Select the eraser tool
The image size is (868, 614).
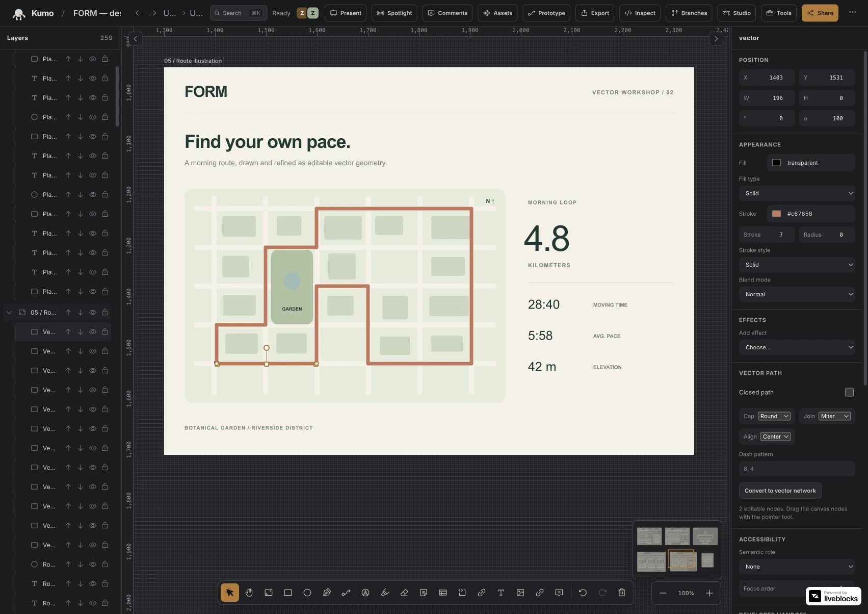click(404, 593)
